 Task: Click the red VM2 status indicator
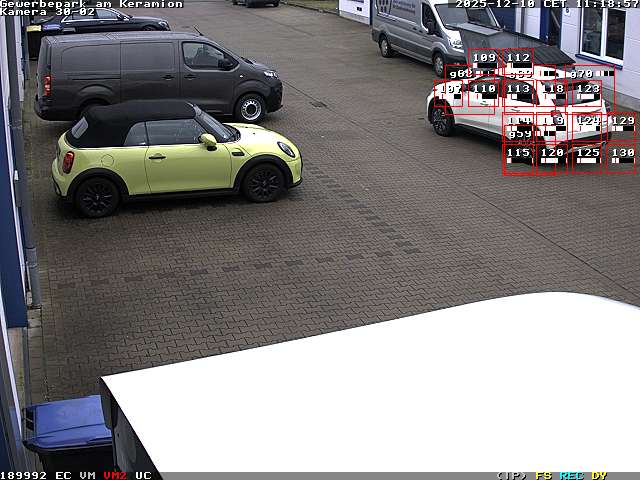[x=115, y=475]
